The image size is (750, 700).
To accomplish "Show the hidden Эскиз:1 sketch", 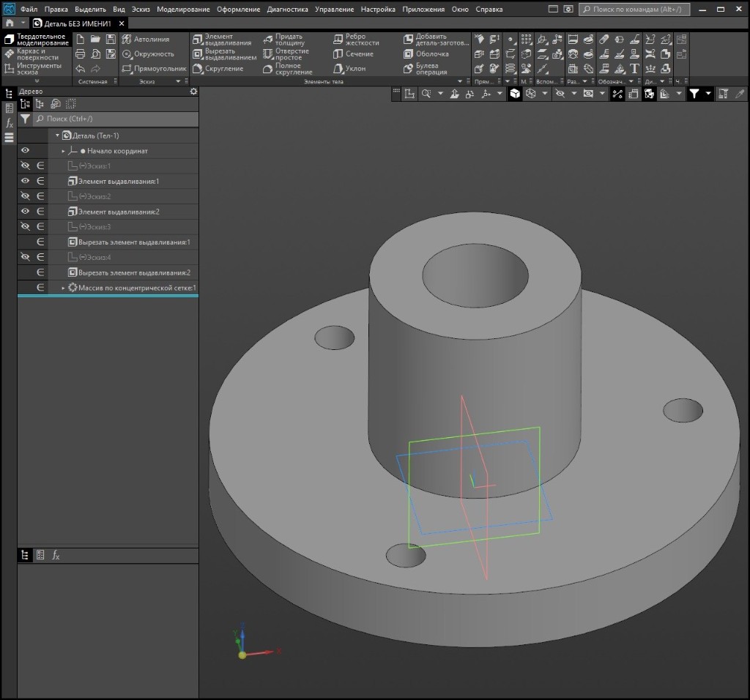I will pos(25,166).
